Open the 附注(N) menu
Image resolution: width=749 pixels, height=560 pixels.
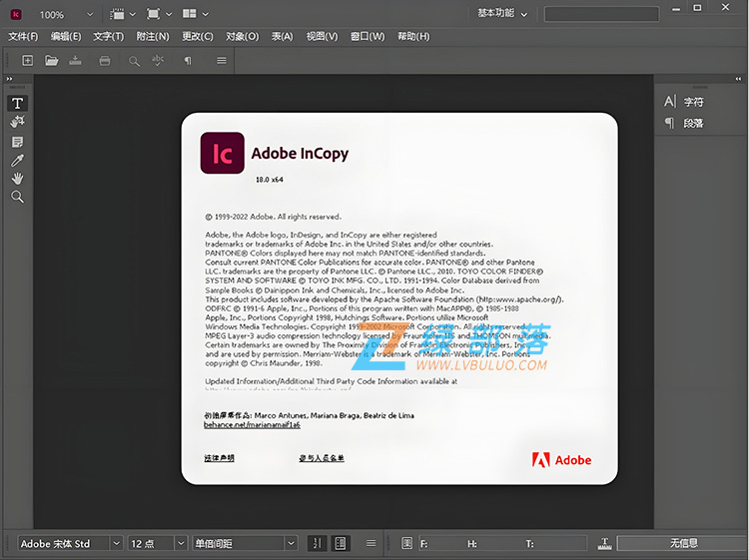click(153, 36)
